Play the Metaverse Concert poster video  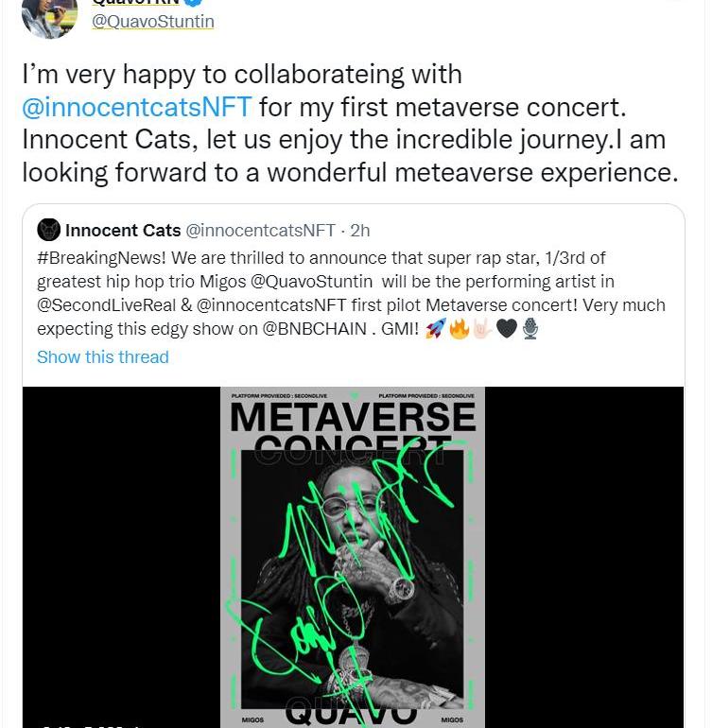pyautogui.click(x=353, y=556)
